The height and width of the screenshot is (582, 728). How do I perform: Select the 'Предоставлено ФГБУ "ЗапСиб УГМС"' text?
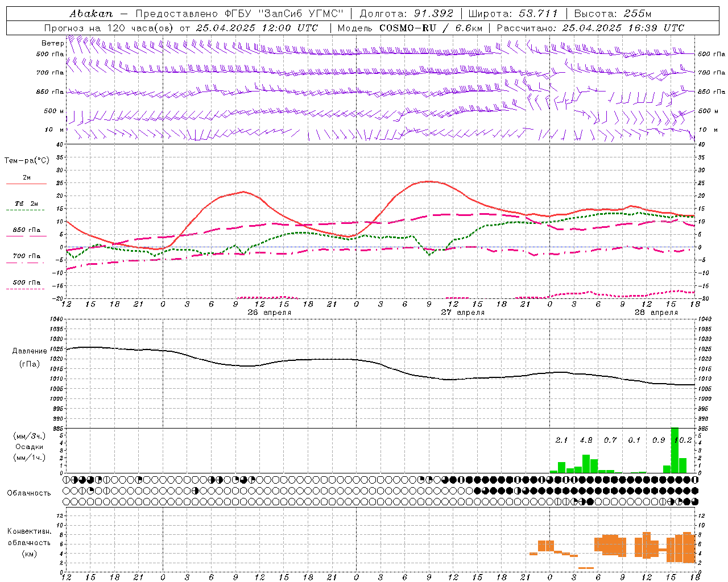click(x=239, y=14)
